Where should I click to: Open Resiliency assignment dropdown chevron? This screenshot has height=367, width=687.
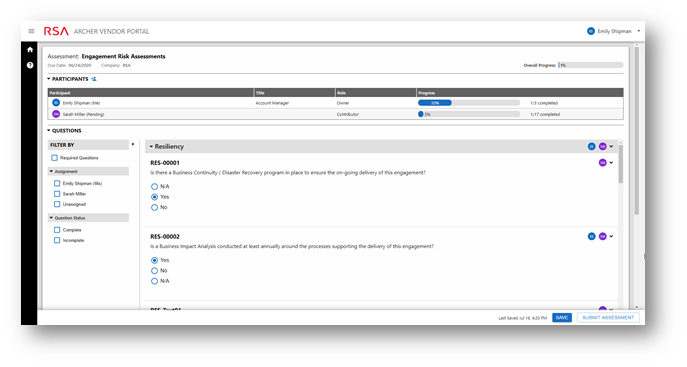(611, 146)
